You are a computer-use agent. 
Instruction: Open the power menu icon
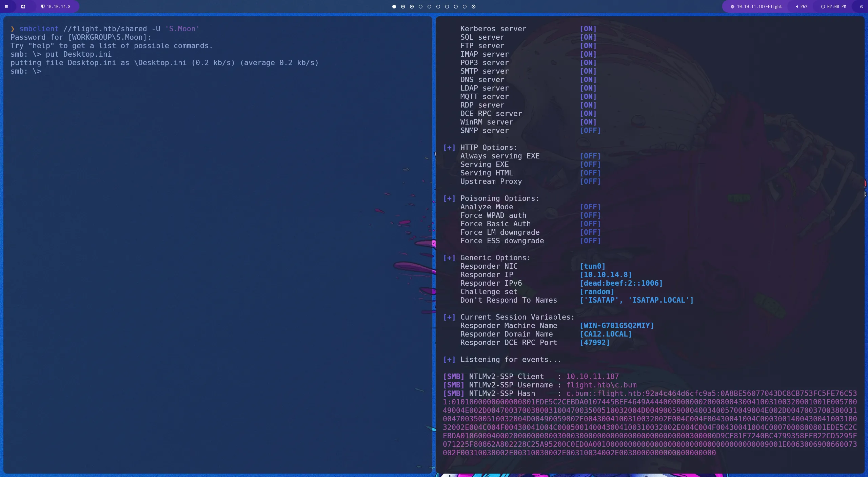tap(862, 6)
